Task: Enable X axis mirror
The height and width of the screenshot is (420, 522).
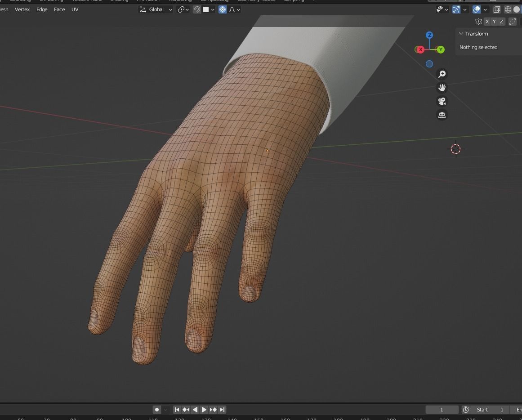Action: 487,22
